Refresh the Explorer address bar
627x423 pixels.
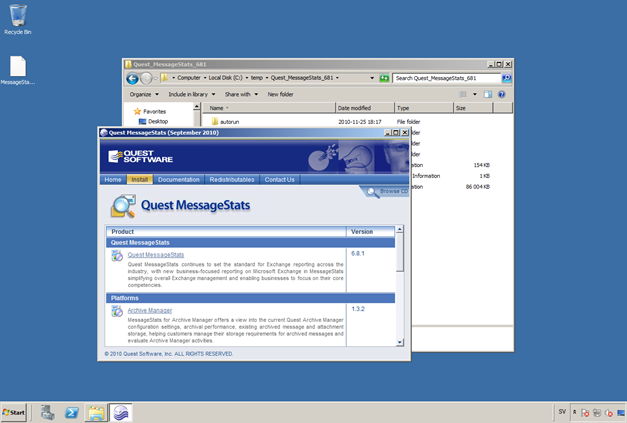point(384,78)
